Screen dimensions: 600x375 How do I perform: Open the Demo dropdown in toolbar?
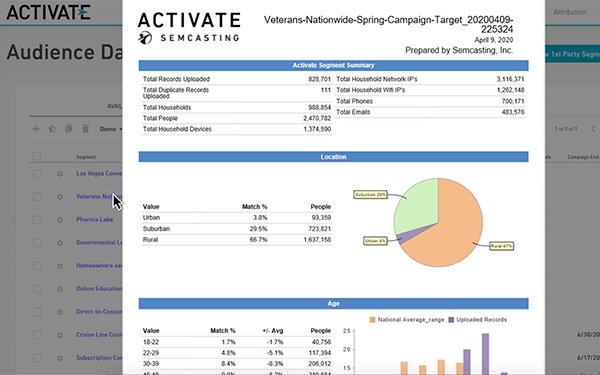coord(111,129)
